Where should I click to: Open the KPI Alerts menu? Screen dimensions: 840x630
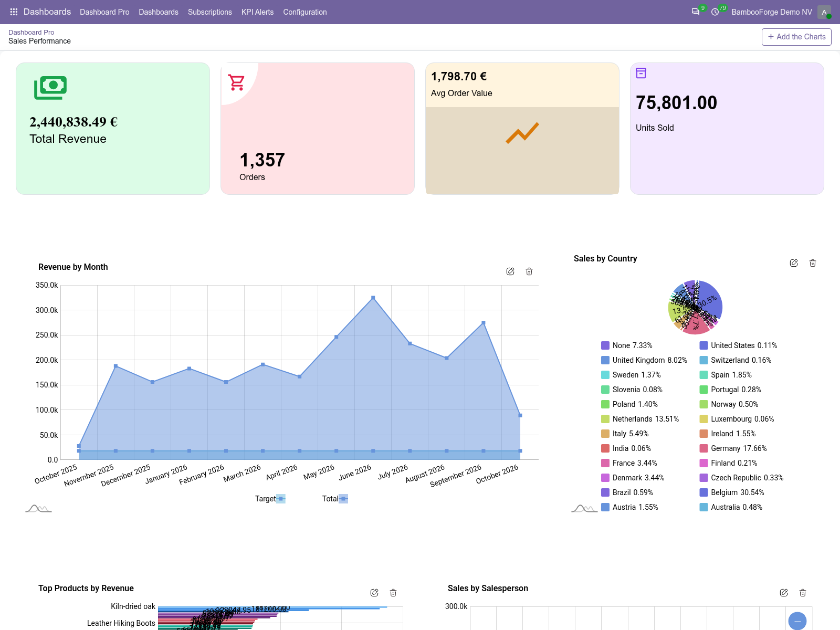257,12
